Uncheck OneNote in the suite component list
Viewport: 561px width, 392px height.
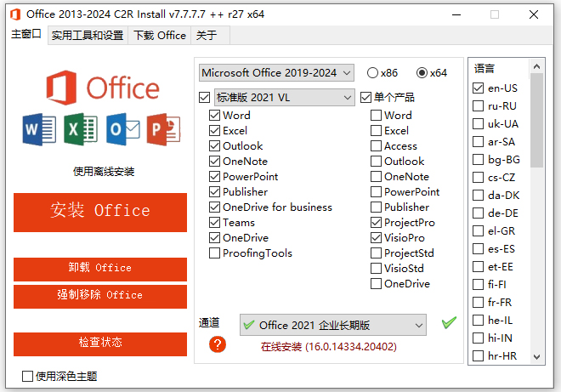click(215, 161)
